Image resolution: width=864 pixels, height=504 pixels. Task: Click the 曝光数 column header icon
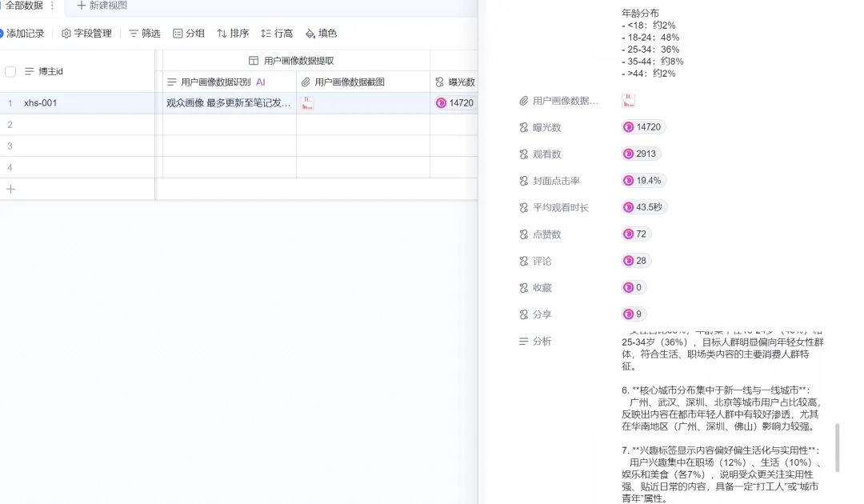coord(440,82)
